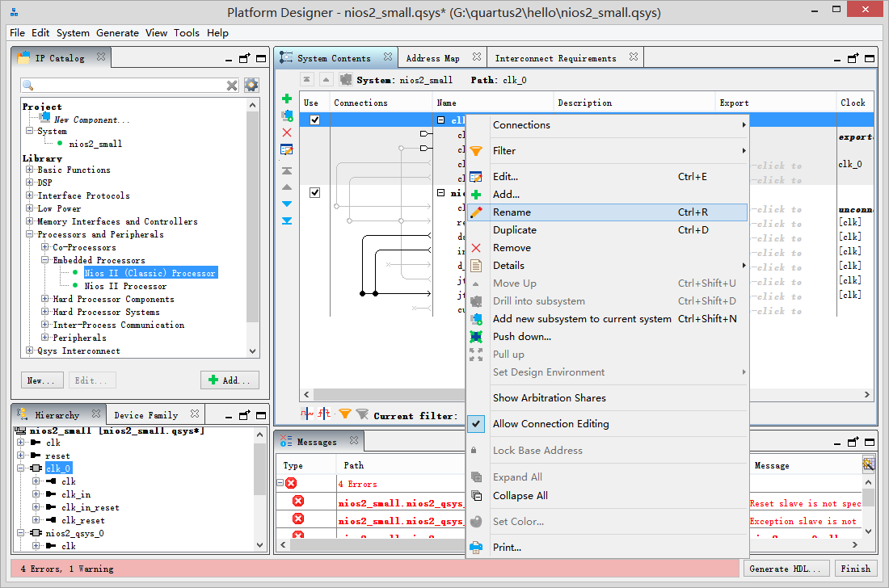Close the Messages tab
This screenshot has height=588, width=889.
(x=354, y=440)
